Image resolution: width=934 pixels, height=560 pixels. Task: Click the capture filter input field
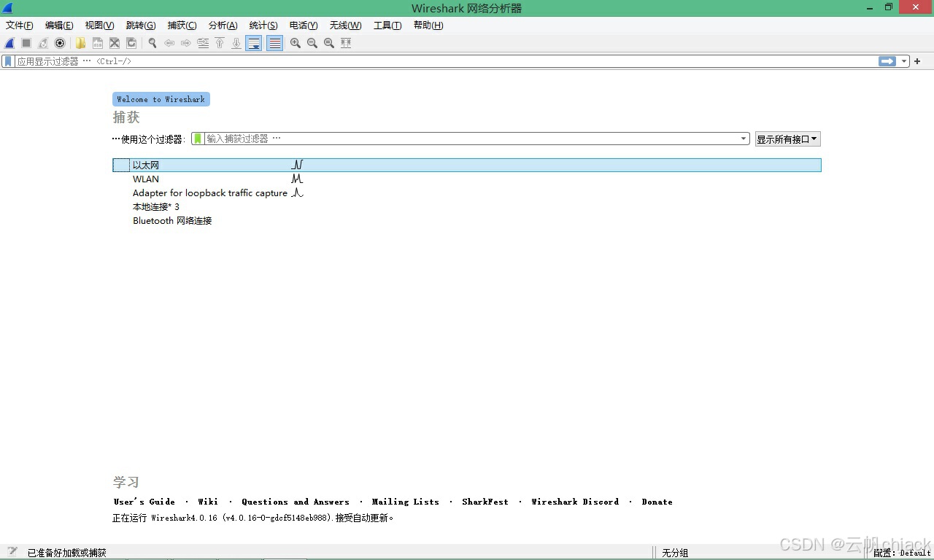(471, 139)
